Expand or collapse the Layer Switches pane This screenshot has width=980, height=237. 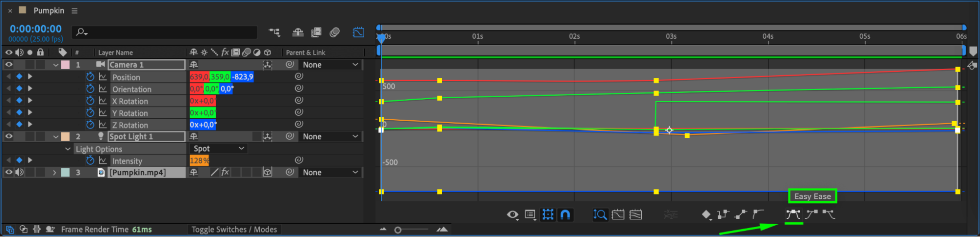(x=10, y=229)
